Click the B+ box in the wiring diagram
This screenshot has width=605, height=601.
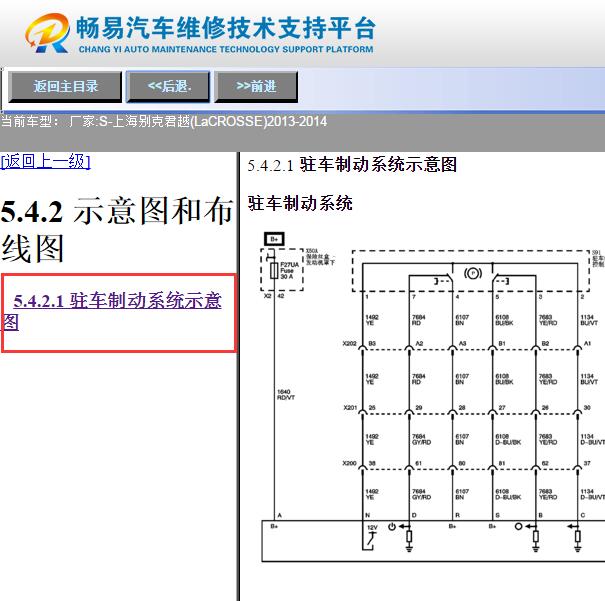click(x=274, y=239)
